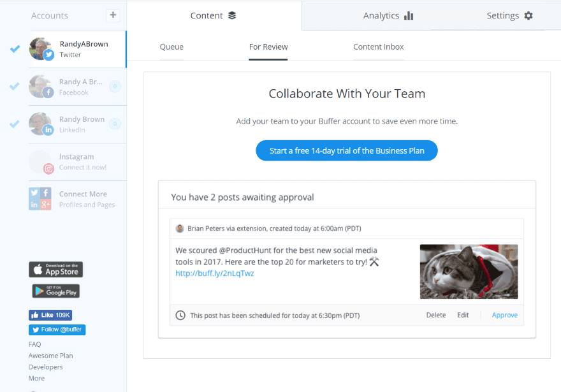Expand the More link in footer

coord(36,379)
